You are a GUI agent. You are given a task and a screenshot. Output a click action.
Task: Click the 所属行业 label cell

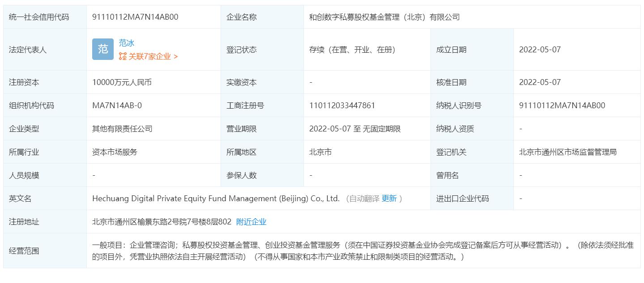(x=45, y=152)
